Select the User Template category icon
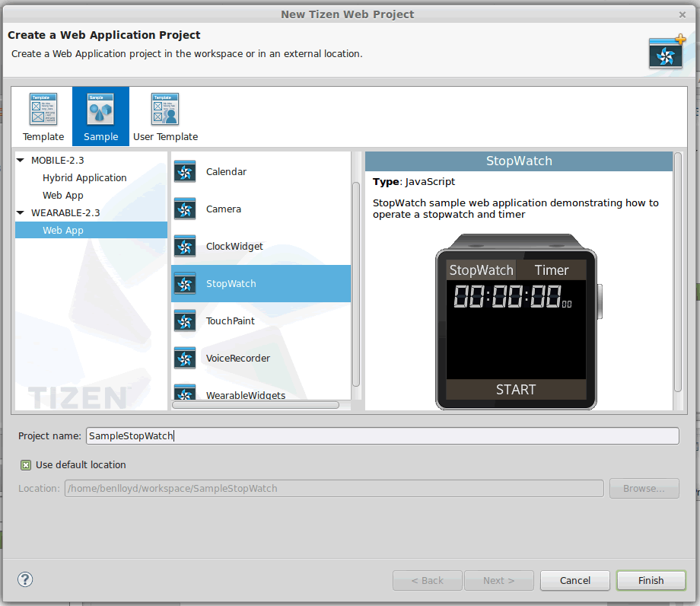The width and height of the screenshot is (700, 606). pos(165,109)
